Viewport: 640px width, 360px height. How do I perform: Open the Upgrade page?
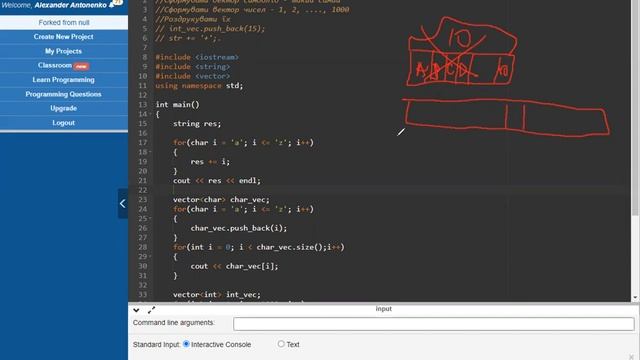tap(64, 108)
